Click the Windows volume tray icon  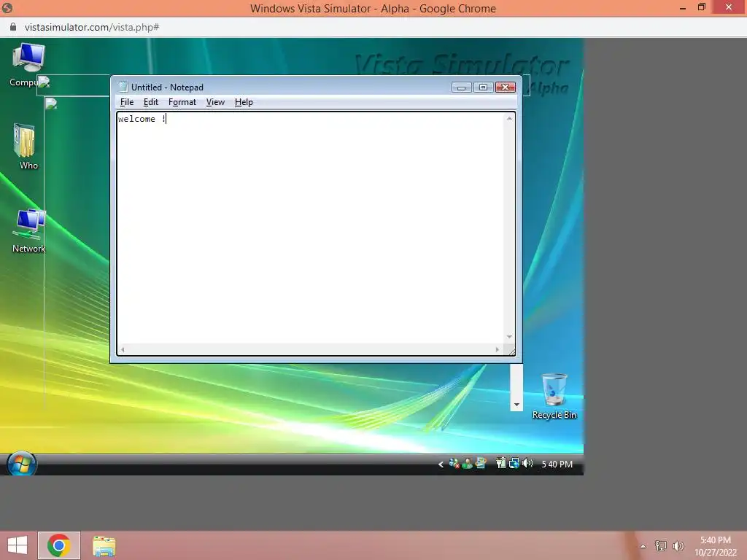678,546
